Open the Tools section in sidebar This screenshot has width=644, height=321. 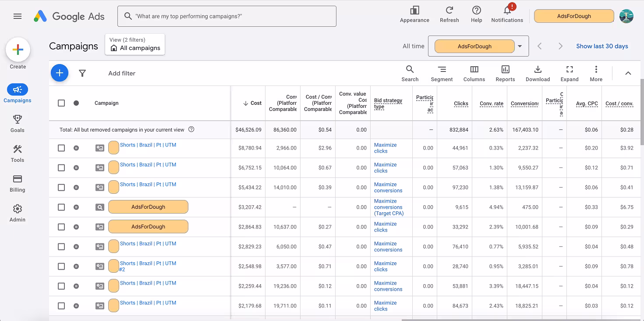pyautogui.click(x=18, y=153)
